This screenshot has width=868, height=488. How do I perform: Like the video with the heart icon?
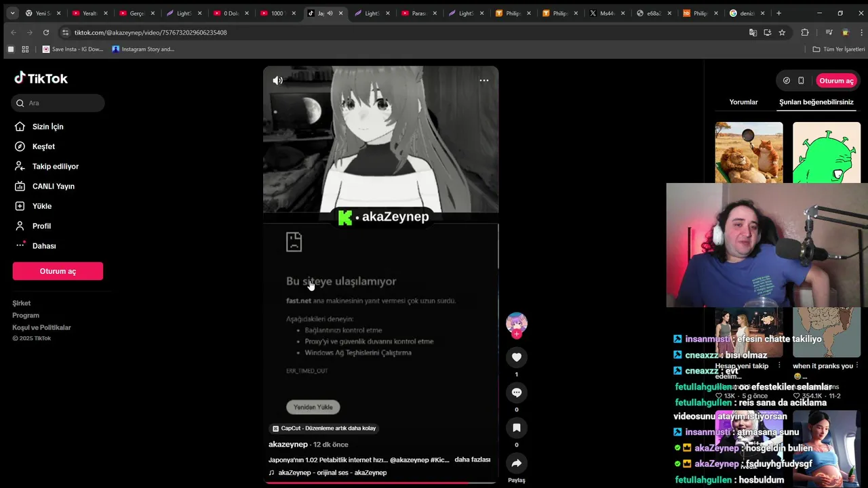click(x=517, y=357)
